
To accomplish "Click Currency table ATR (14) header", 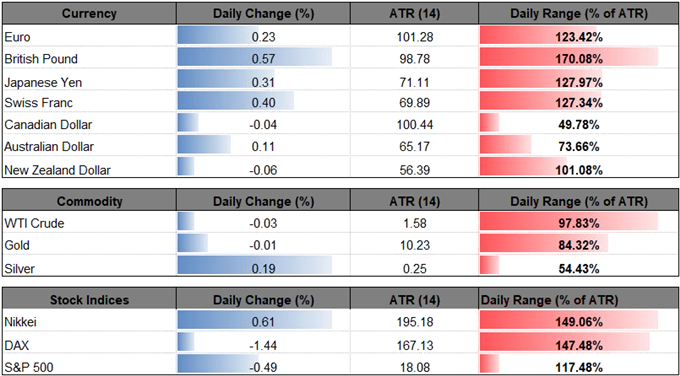I will tap(415, 14).
